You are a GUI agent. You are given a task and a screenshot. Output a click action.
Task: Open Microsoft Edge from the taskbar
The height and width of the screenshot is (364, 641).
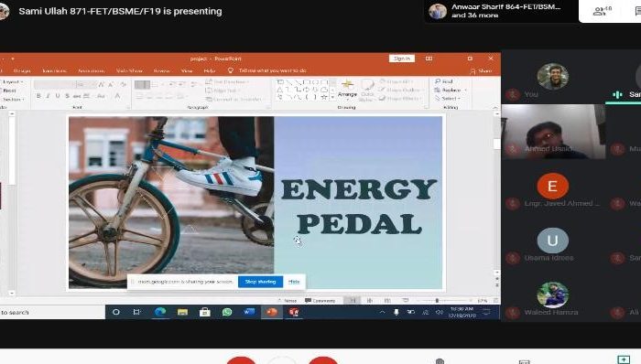click(x=160, y=312)
